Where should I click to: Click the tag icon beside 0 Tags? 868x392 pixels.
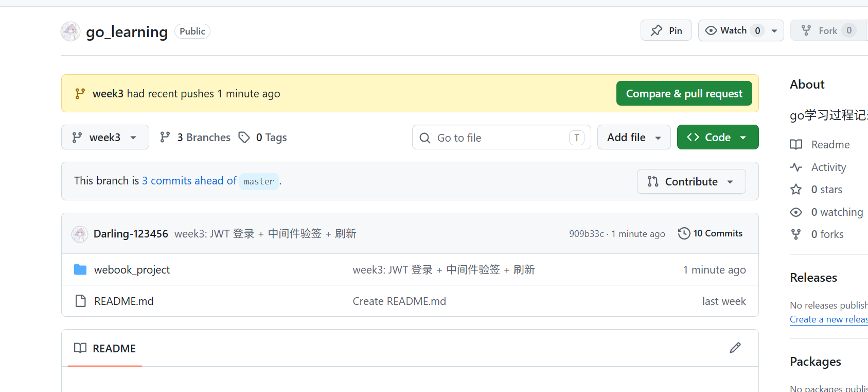pyautogui.click(x=244, y=137)
